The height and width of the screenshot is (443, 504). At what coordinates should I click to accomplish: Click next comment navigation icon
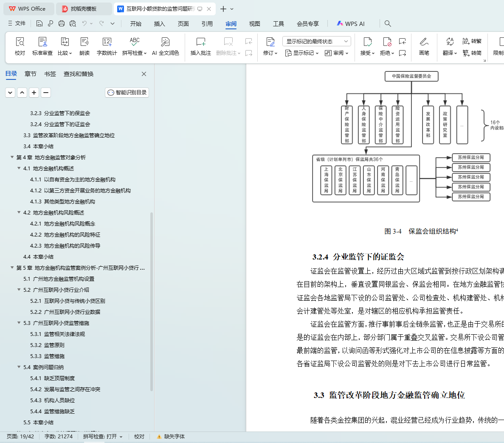249,53
